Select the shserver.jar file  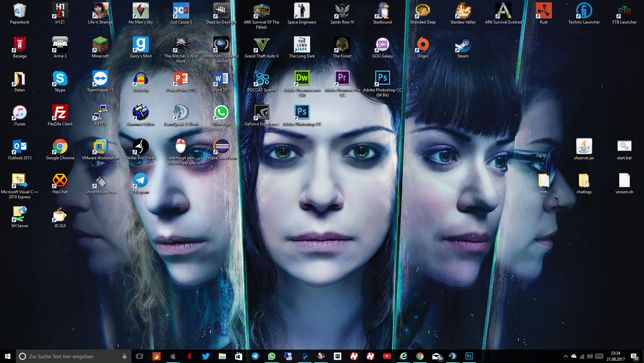pyautogui.click(x=584, y=150)
